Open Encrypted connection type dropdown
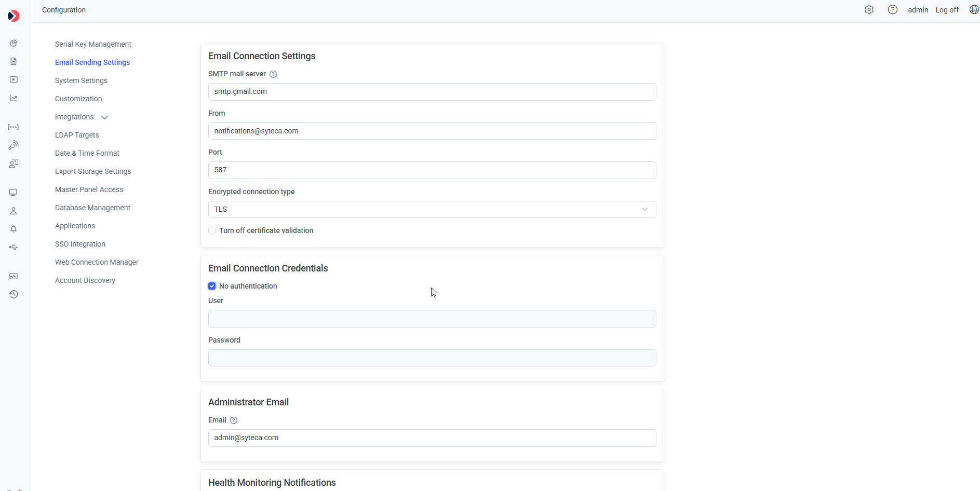 432,209
